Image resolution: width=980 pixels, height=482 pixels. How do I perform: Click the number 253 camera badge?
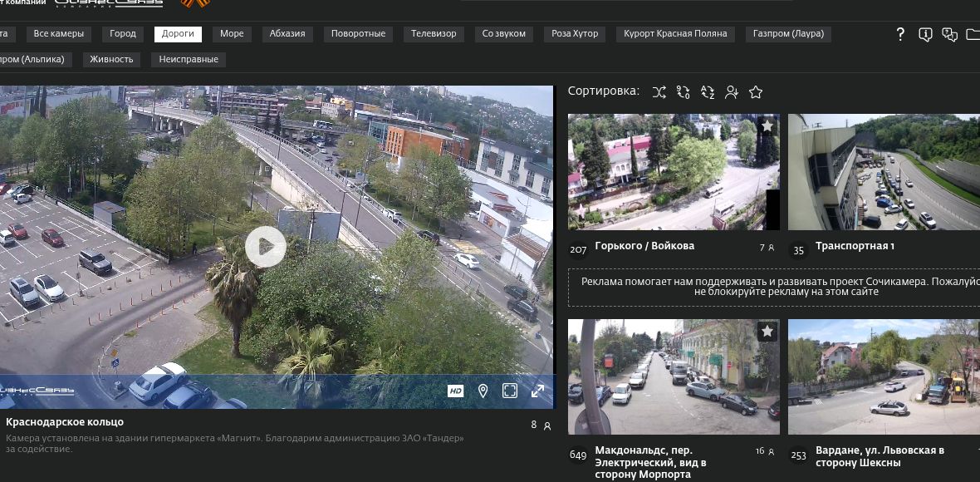(x=798, y=455)
